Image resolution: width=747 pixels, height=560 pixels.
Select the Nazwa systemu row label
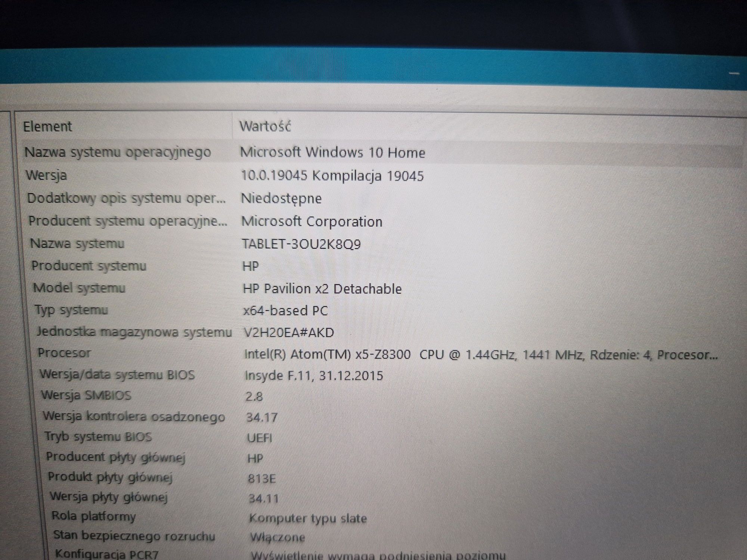coord(77,243)
